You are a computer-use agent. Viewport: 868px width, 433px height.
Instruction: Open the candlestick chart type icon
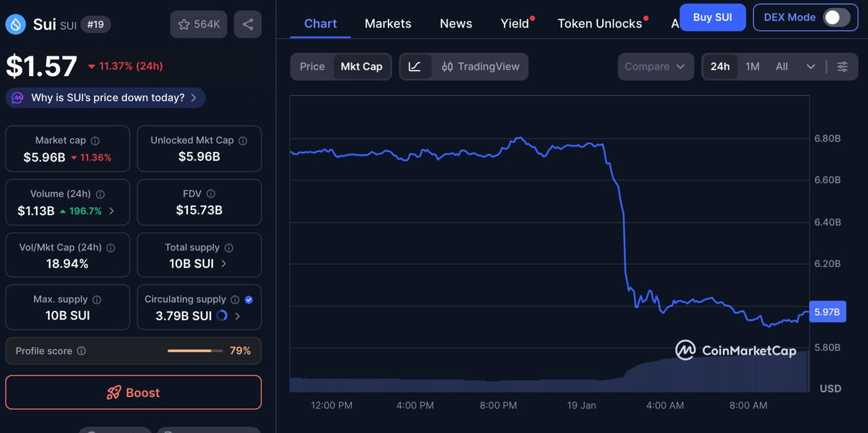click(447, 67)
